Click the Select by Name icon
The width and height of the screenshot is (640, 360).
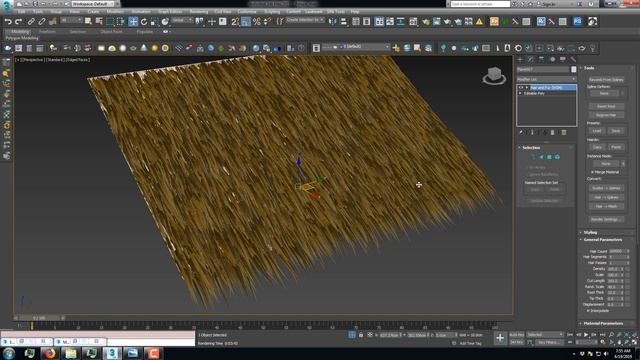[x=99, y=22]
